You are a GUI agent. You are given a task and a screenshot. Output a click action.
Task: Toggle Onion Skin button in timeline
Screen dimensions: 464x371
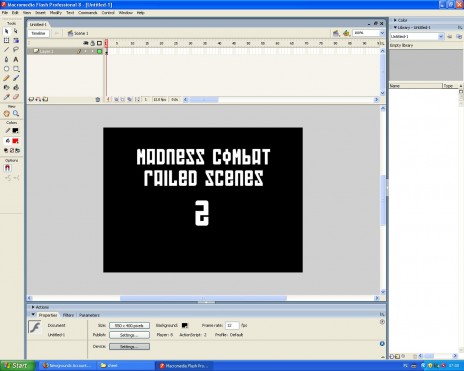coord(116,99)
